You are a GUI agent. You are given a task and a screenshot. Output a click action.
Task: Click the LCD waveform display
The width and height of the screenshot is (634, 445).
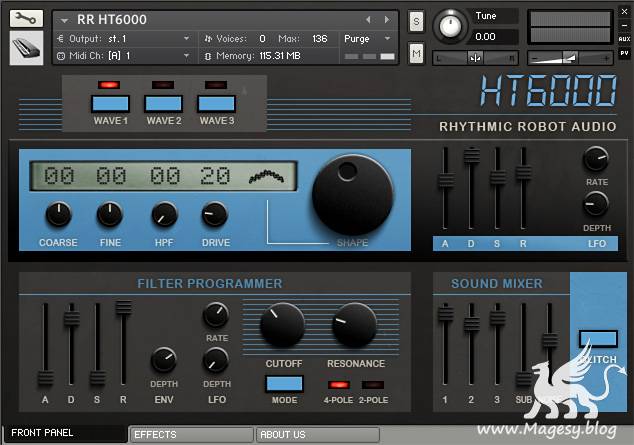[x=163, y=176]
